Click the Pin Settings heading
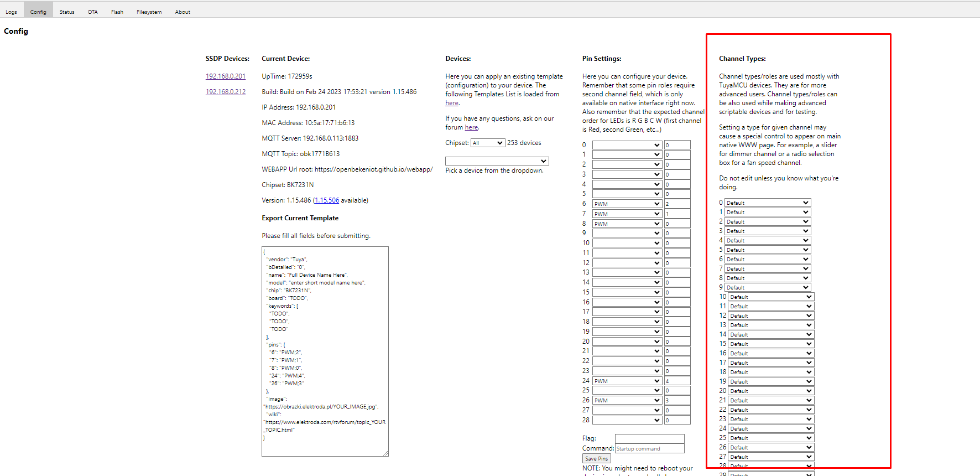Image resolution: width=980 pixels, height=476 pixels. [602, 59]
